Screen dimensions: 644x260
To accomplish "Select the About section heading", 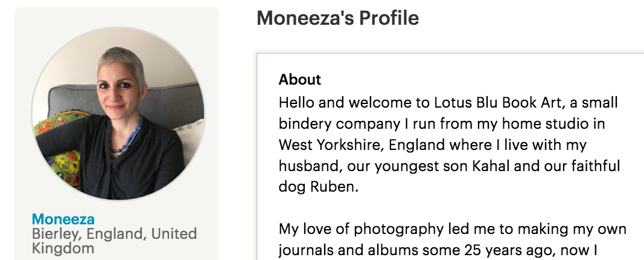I will [x=300, y=80].
